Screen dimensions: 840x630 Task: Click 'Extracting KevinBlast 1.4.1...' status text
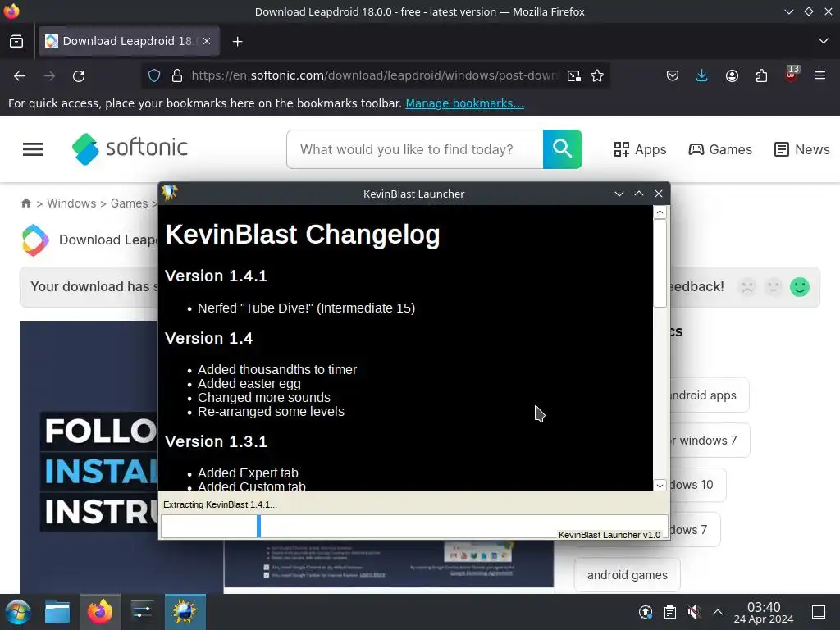[220, 504]
